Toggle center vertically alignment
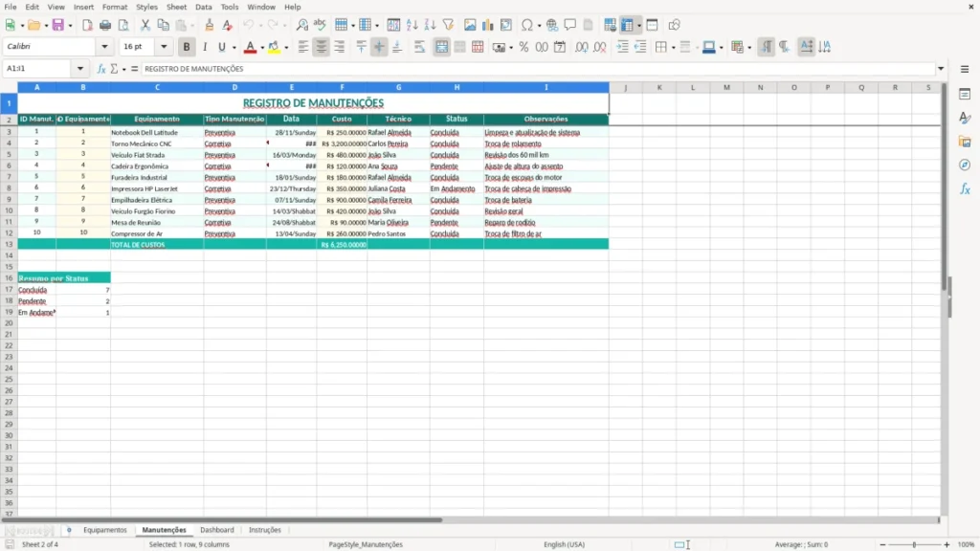The height and width of the screenshot is (551, 980). tap(379, 47)
